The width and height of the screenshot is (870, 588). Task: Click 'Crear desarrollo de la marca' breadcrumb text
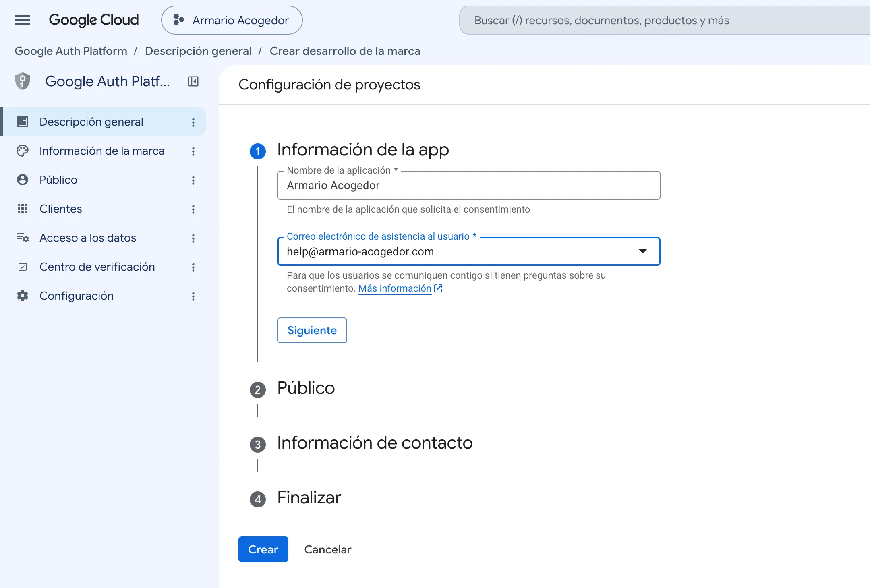point(345,51)
